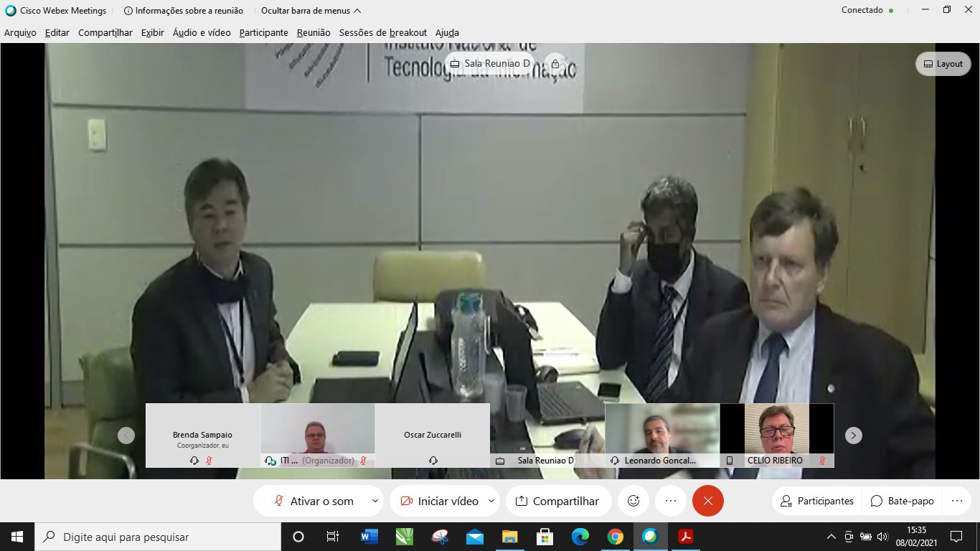980x551 pixels.
Task: Toggle the Participantes panel
Action: 817,501
